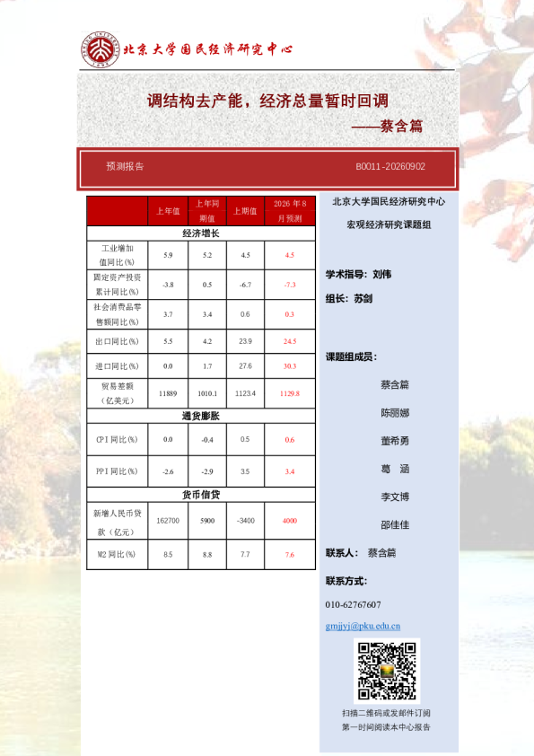Click the 上期值 column header

[x=245, y=211]
